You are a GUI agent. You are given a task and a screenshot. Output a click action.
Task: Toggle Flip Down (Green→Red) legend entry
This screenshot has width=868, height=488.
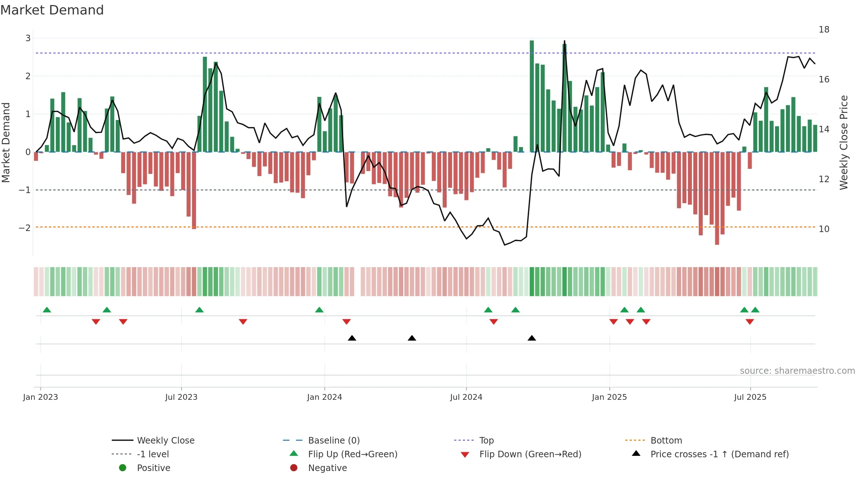521,454
